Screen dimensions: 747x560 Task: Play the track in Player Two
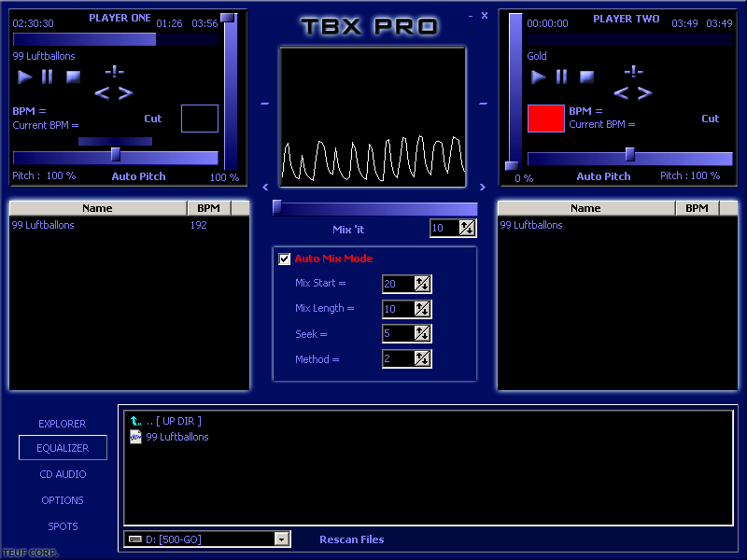(538, 77)
